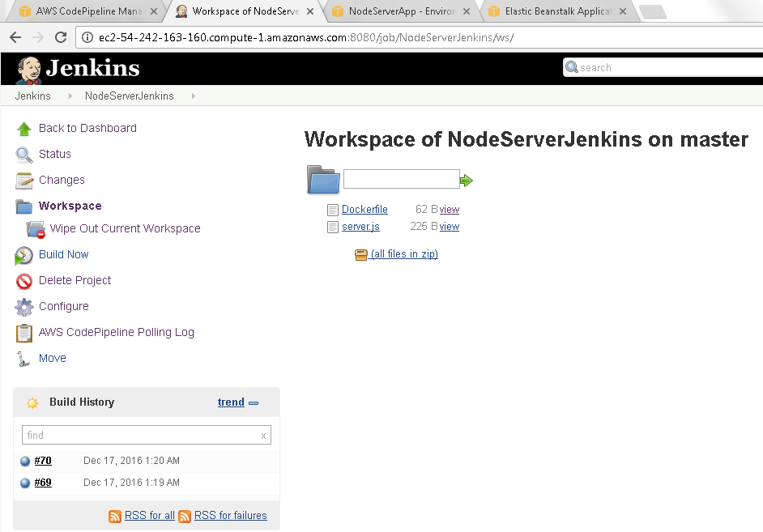
Task: Open the server.js file link
Action: tap(360, 226)
